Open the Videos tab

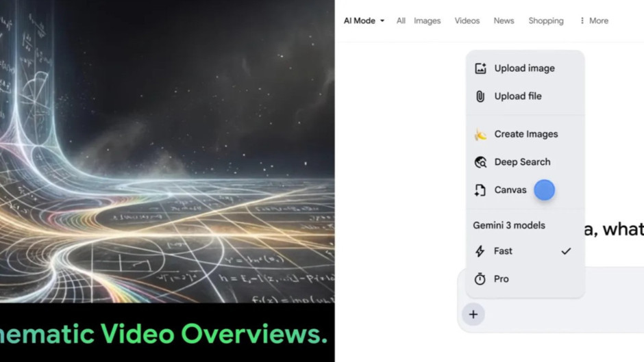(x=467, y=21)
